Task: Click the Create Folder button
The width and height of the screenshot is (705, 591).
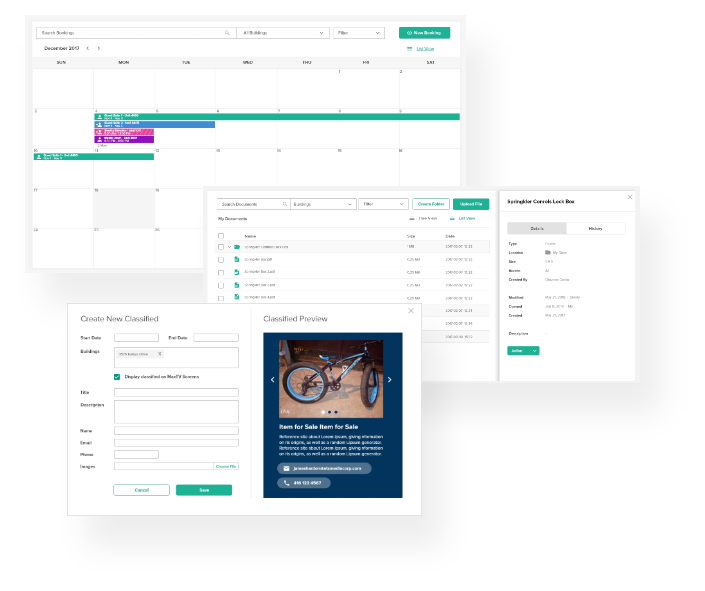Action: pyautogui.click(x=430, y=204)
